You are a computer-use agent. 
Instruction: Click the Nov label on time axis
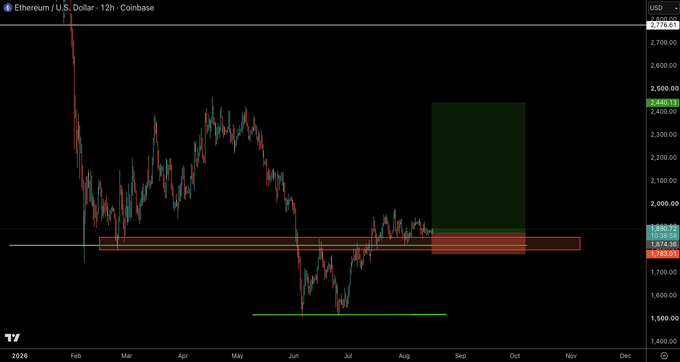[x=572, y=355]
